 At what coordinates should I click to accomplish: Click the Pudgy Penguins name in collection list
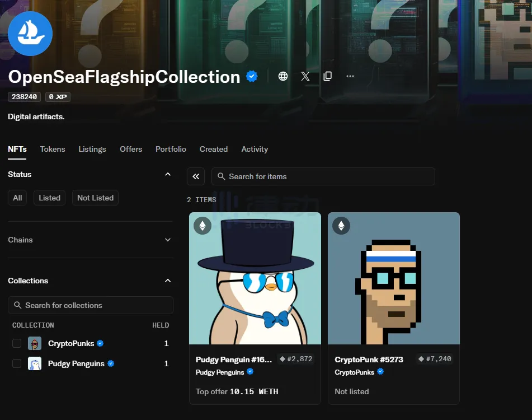(x=76, y=363)
